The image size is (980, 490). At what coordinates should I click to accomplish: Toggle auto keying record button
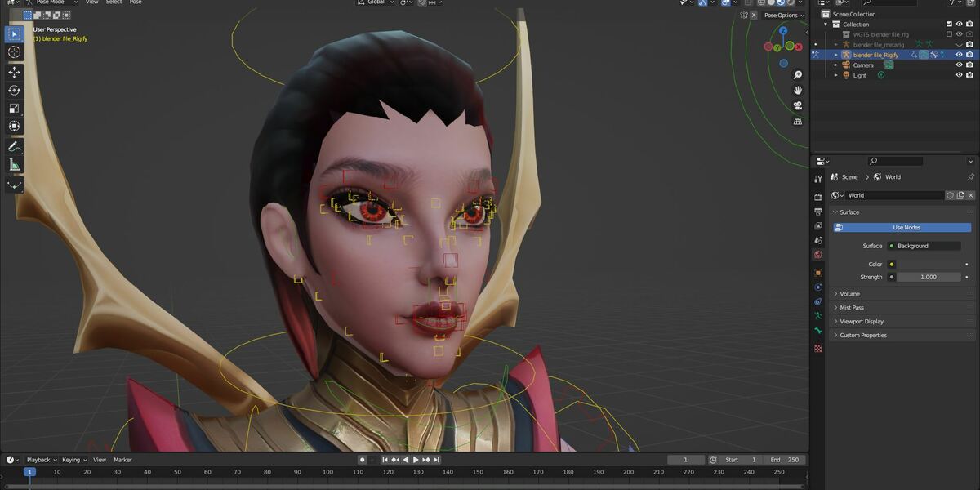(x=362, y=460)
